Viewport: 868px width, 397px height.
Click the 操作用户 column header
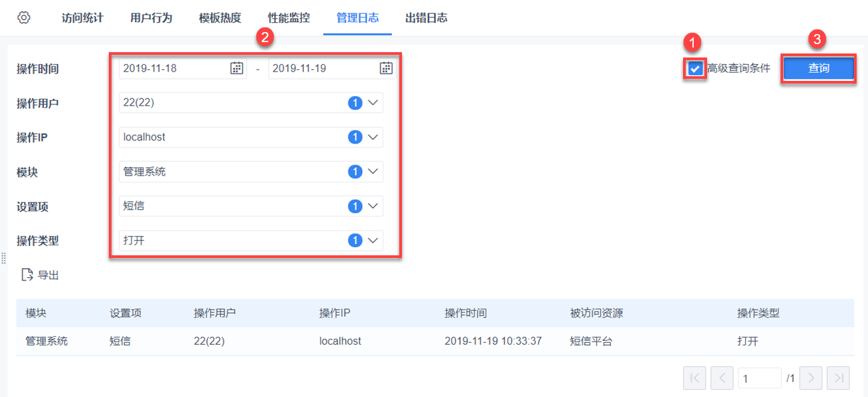click(215, 313)
